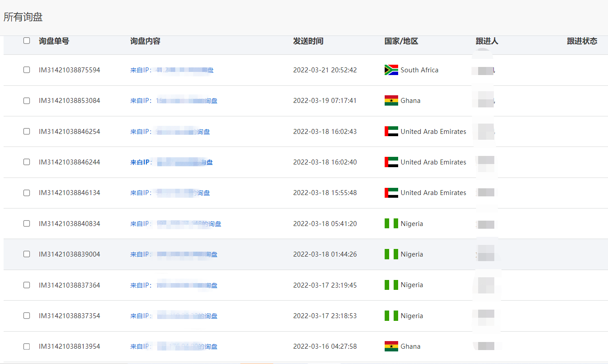The width and height of the screenshot is (608, 364).
Task: Open the inquiry link sent 2022-03-21 20:52:42
Action: 172,70
